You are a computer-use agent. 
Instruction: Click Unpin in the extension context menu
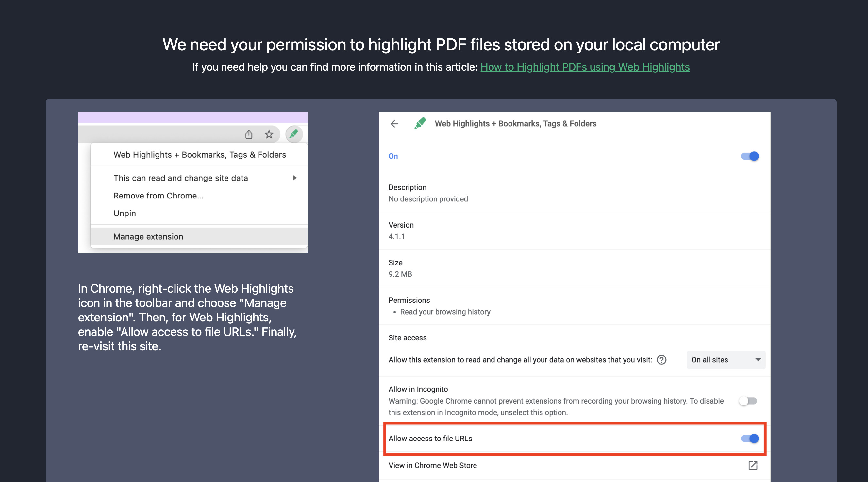[124, 213]
